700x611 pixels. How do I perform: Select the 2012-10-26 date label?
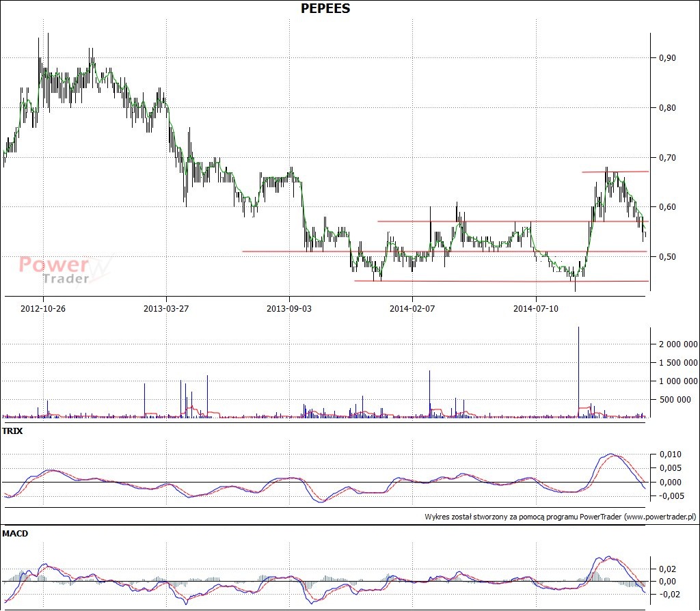[x=43, y=308]
